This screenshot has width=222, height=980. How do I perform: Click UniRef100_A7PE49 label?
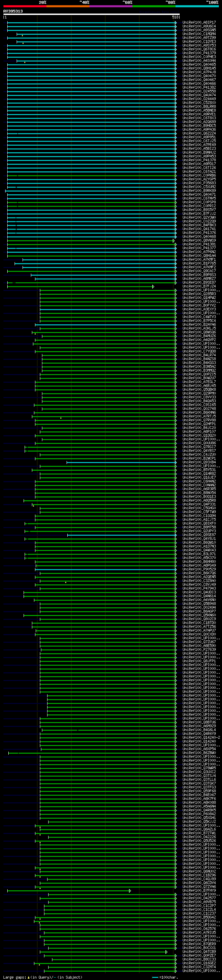tap(199, 145)
